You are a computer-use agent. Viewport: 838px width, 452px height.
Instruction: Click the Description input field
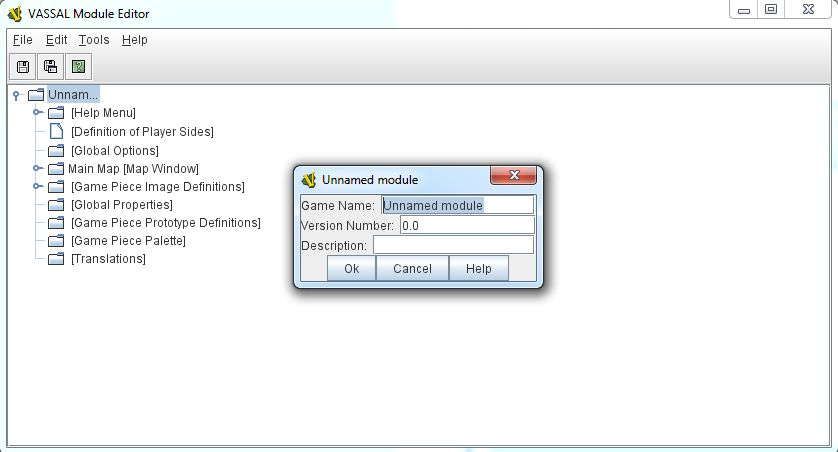tap(453, 245)
